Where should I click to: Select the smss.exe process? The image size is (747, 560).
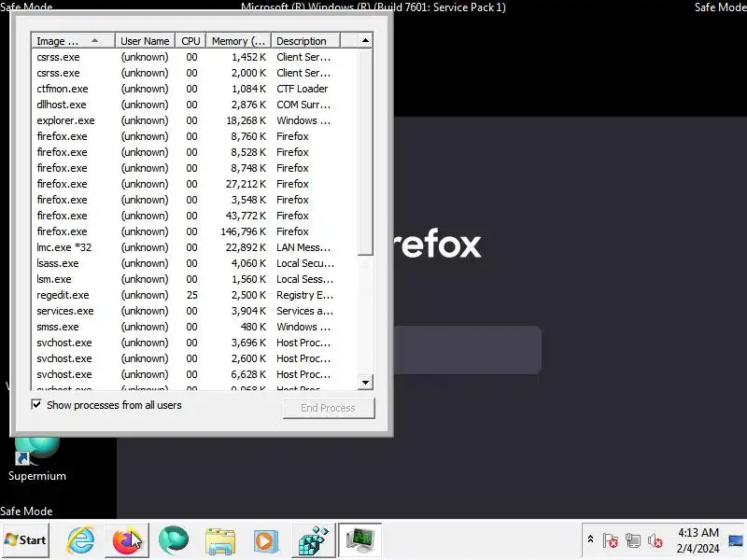(194, 327)
